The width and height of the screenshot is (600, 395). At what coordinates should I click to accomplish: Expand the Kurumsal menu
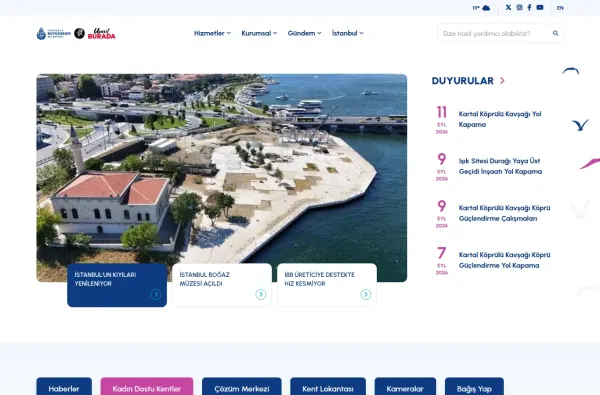click(x=259, y=33)
